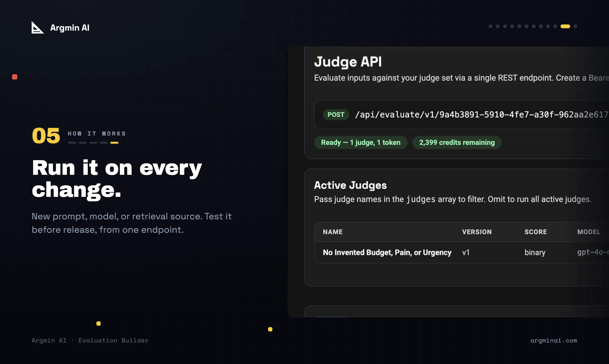This screenshot has width=609, height=364.
Task: Click the '2,399 credits remaining' badge
Action: (457, 142)
